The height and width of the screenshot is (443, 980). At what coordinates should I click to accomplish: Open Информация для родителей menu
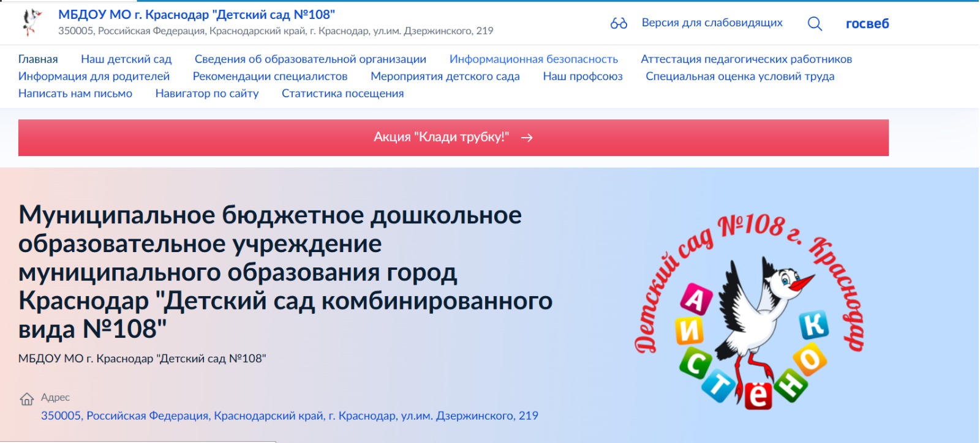tap(94, 76)
